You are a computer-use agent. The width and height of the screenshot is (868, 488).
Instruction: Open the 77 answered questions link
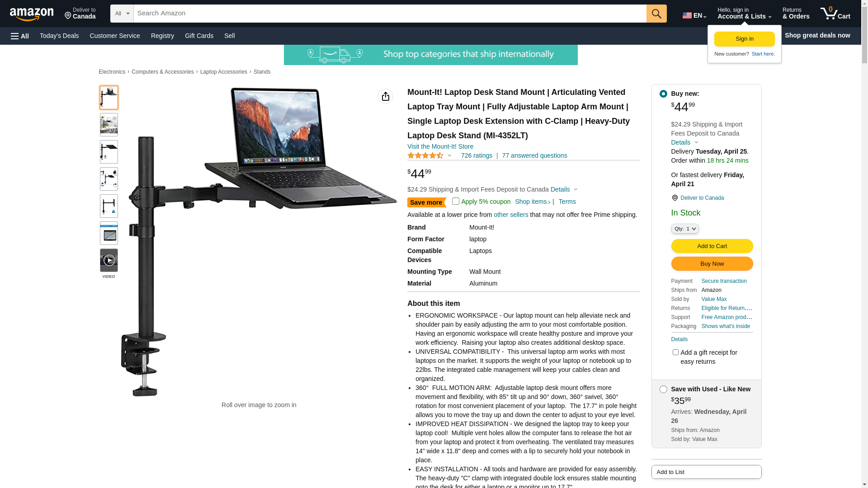tap(534, 155)
